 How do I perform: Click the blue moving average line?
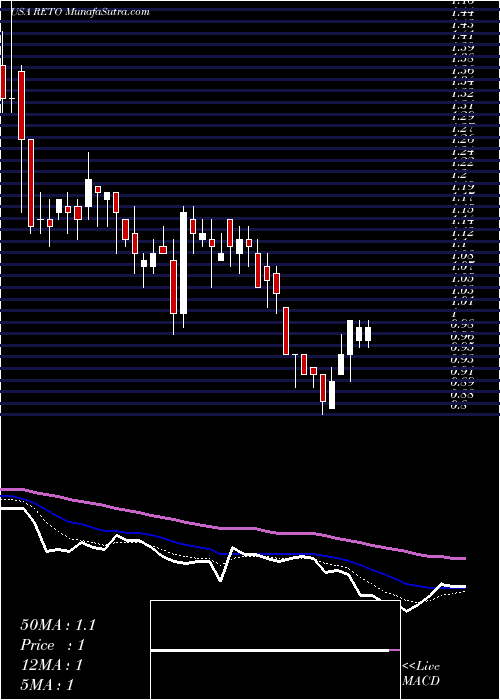click(x=232, y=553)
